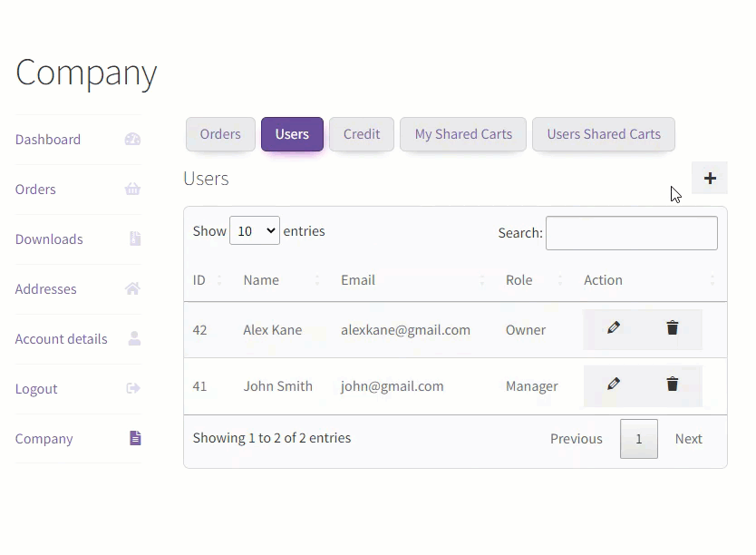Go to Addresses in the sidebar
This screenshot has width=756, height=555.
(x=46, y=288)
